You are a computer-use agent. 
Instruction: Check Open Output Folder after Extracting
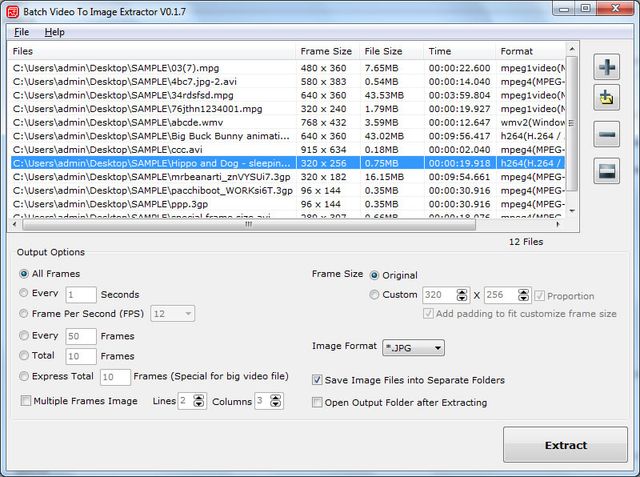point(318,402)
